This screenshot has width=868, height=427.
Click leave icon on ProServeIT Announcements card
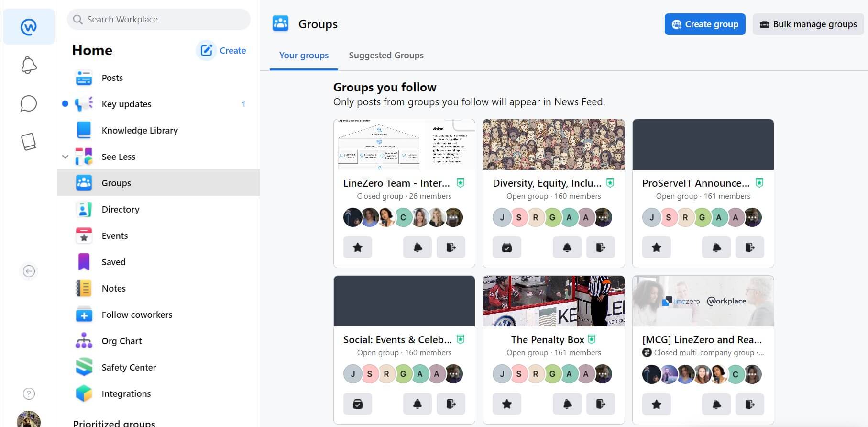[749, 247]
